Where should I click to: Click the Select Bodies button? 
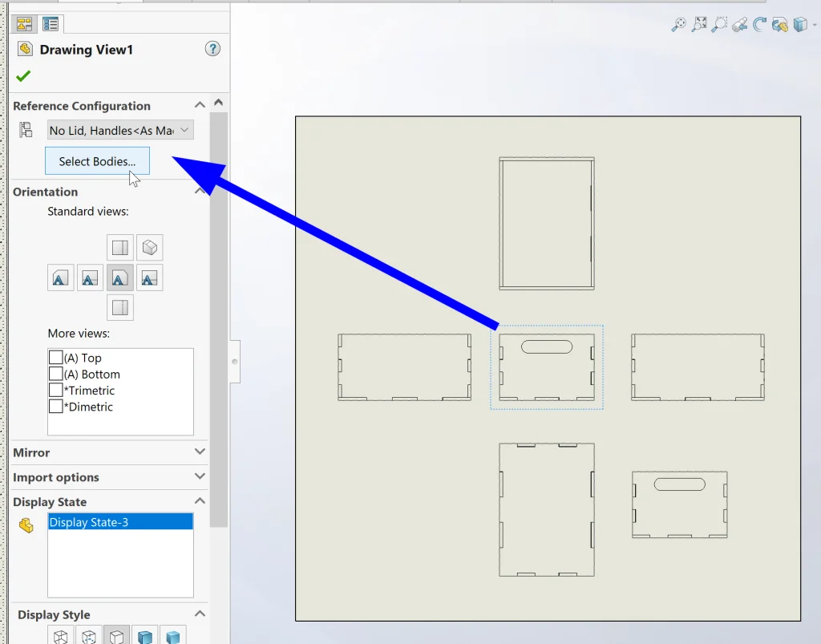click(97, 161)
